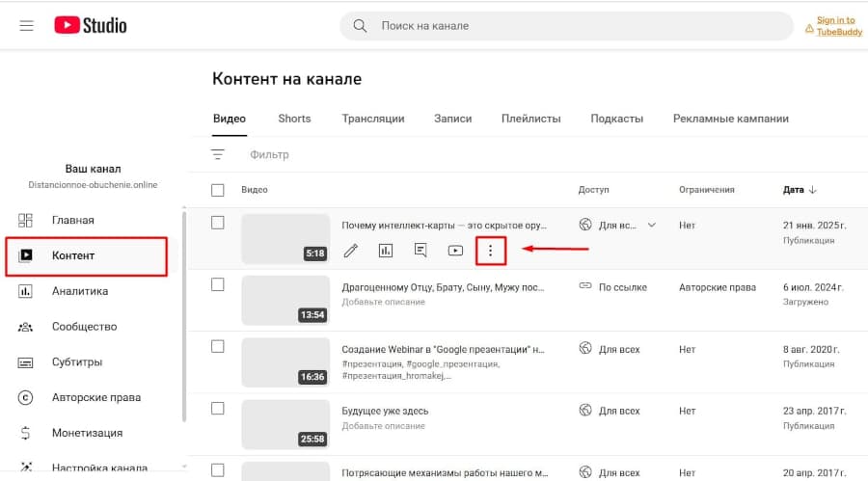The width and height of the screenshot is (868, 481).
Task: Click the Аналитика sidebar icon
Action: [25, 291]
